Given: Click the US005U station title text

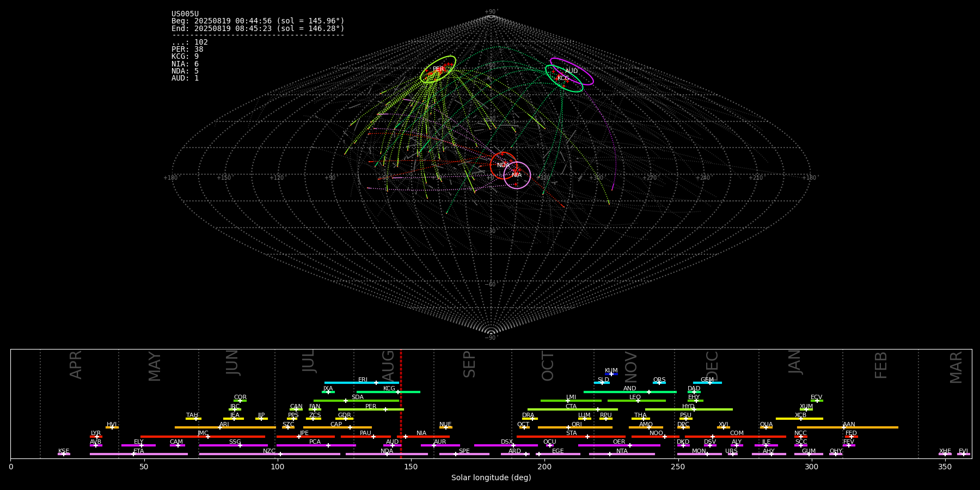Looking at the screenshot, I should (185, 14).
